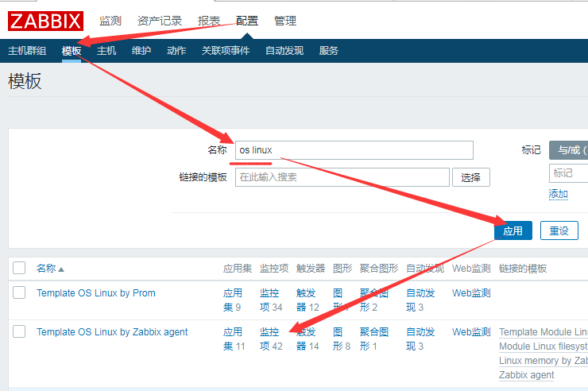
Task: Open Template OS Linux by Zabbix agent
Action: pyautogui.click(x=112, y=331)
